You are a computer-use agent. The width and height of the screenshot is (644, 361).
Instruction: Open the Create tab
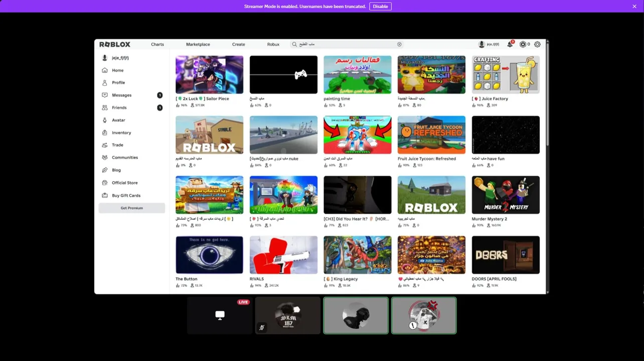239,44
